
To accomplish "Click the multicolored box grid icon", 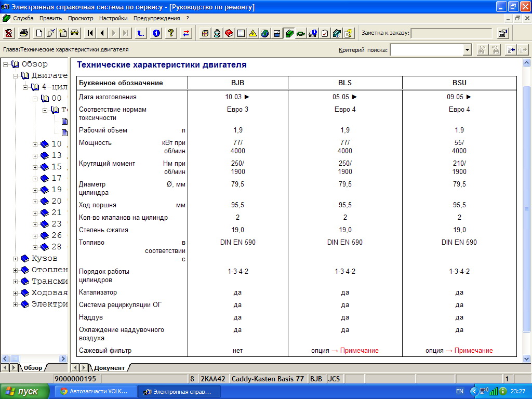I will pos(205,33).
